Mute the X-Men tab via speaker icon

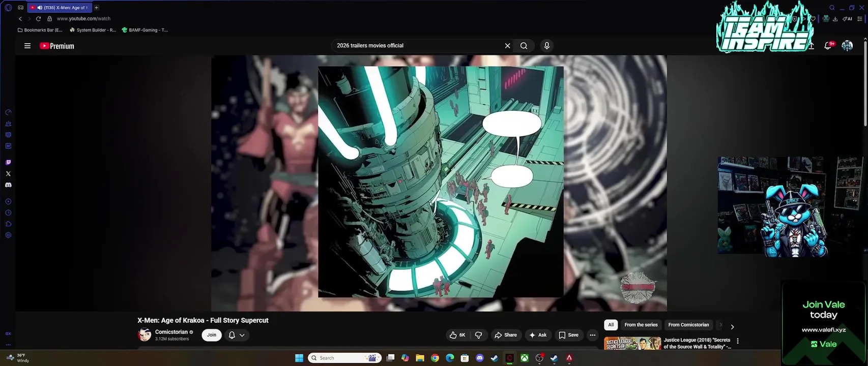(x=40, y=8)
